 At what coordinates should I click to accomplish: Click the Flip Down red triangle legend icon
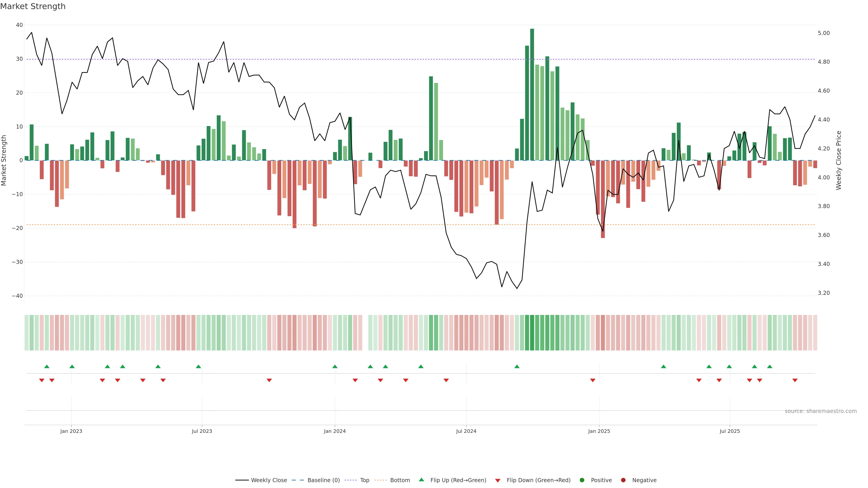[x=498, y=480]
